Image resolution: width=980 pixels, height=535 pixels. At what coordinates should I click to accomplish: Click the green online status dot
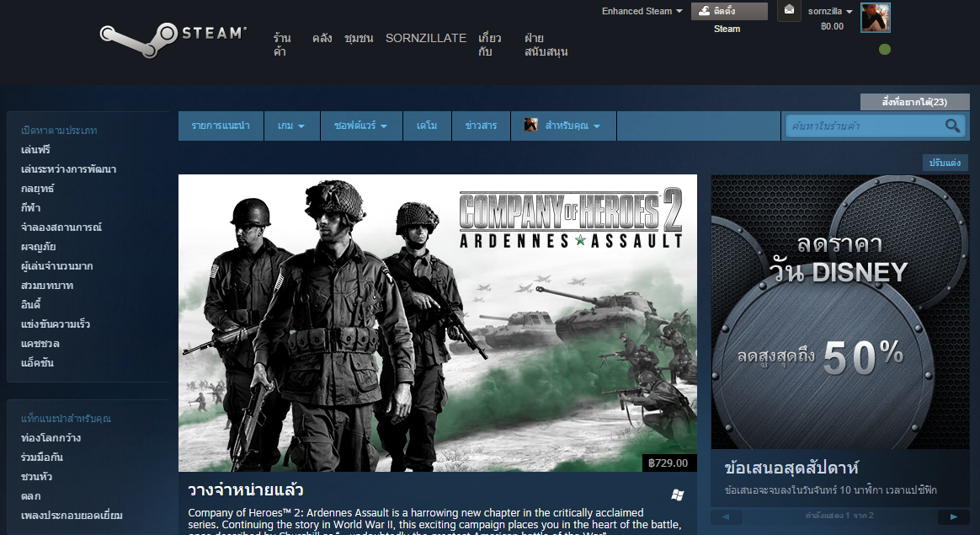(884, 50)
